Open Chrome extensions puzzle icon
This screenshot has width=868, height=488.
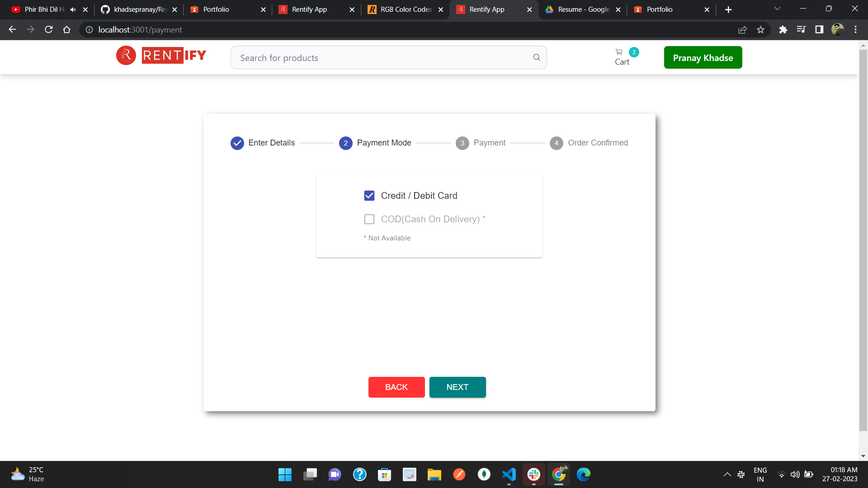click(x=783, y=30)
